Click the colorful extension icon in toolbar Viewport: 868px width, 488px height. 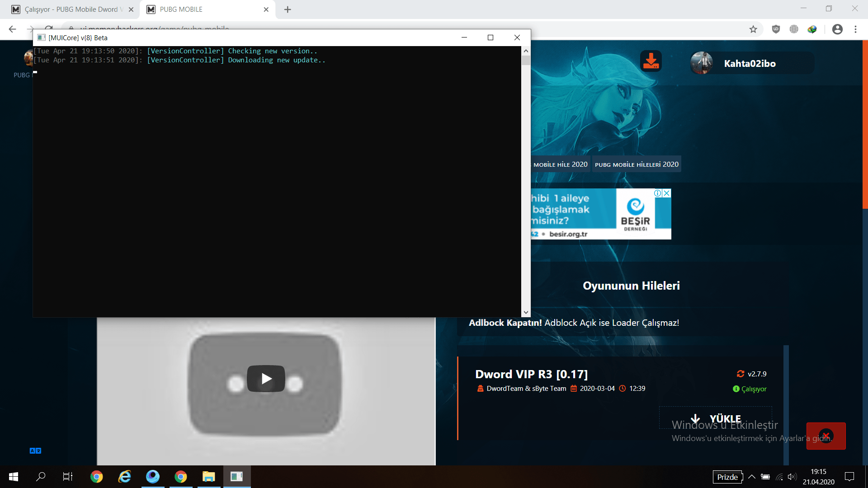(812, 29)
